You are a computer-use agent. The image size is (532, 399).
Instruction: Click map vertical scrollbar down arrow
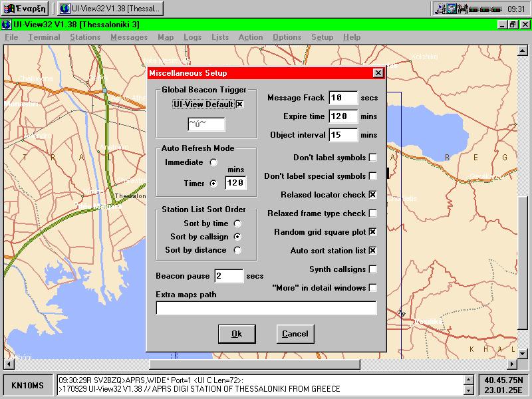point(522,354)
